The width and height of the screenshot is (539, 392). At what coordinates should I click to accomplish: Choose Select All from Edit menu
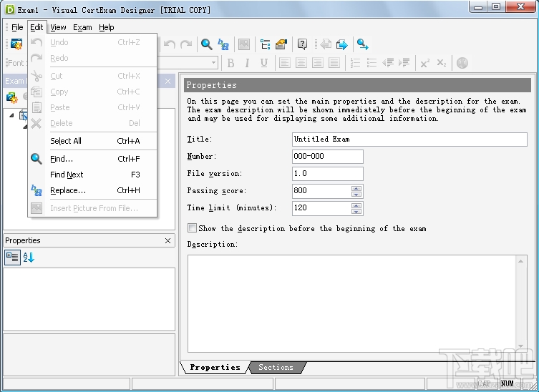point(92,141)
